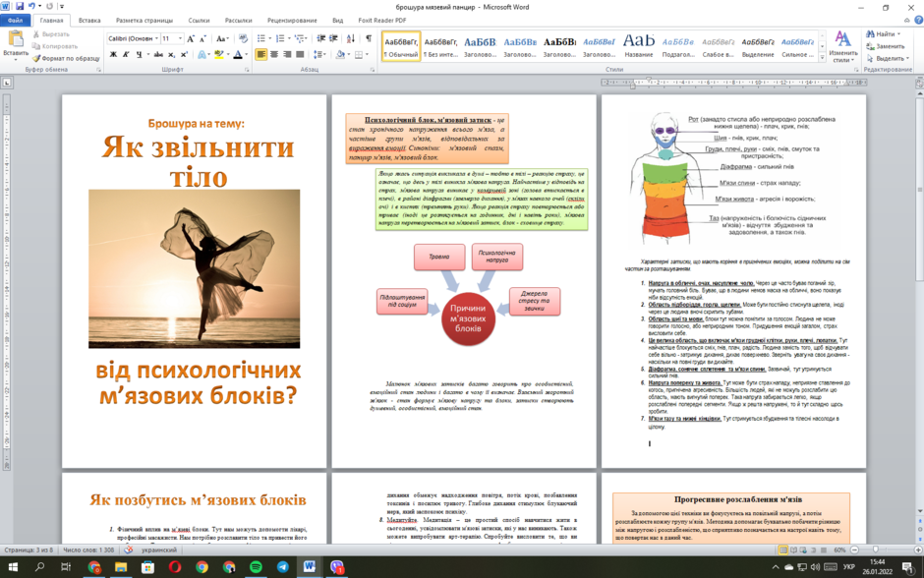Toggle italic formatting button
This screenshot has height=578, width=924.
pyautogui.click(x=126, y=54)
